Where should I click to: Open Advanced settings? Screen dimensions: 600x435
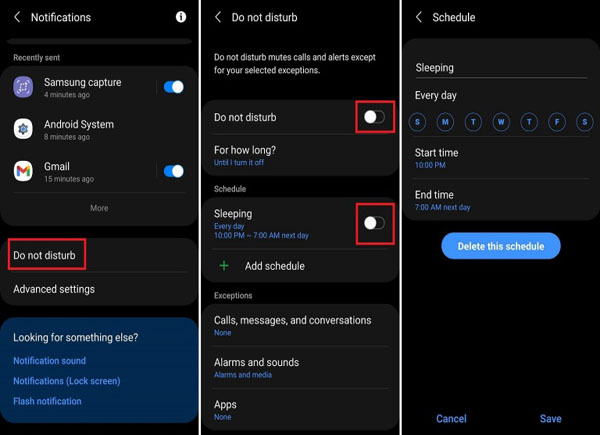pos(54,289)
